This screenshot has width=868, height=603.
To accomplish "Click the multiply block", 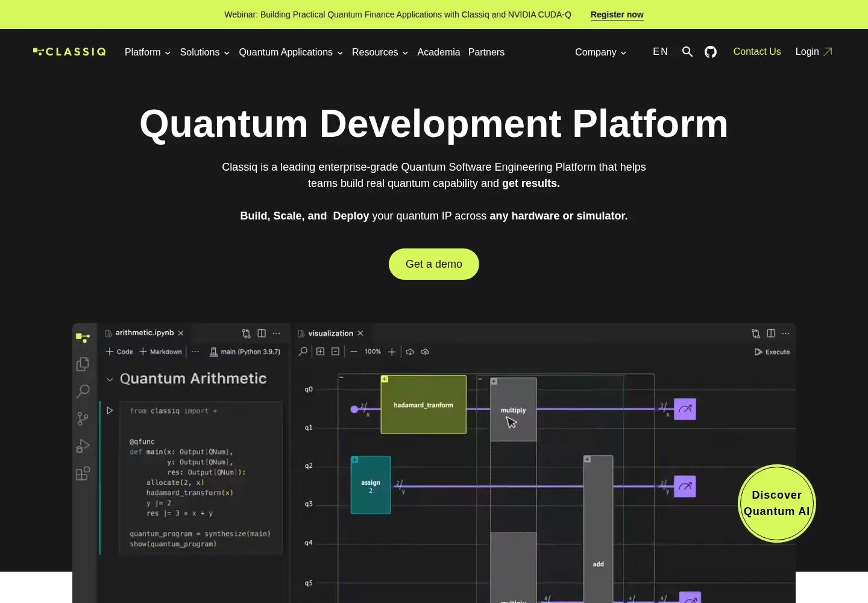I will point(514,410).
